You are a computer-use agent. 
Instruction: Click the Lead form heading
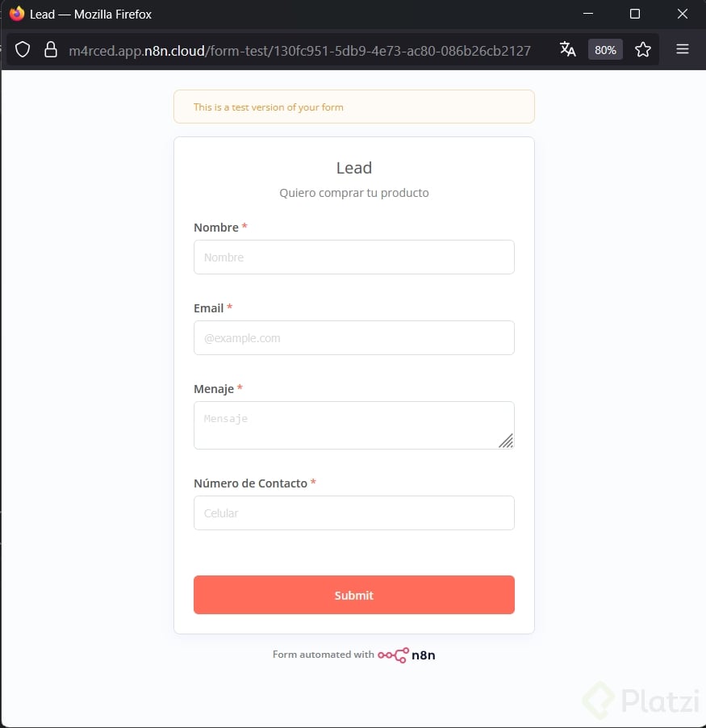(353, 168)
